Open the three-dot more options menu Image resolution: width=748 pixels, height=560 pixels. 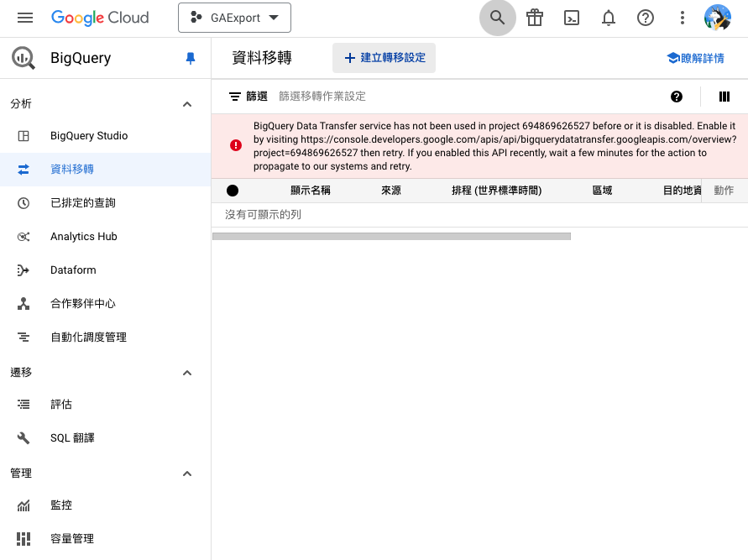[683, 18]
